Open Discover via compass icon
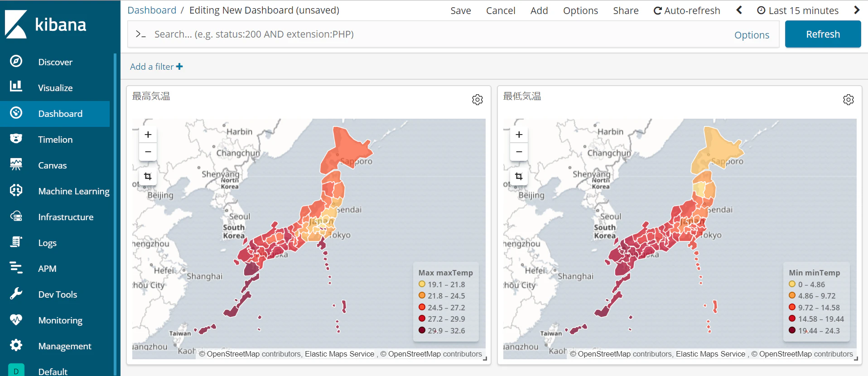Image resolution: width=868 pixels, height=376 pixels. (x=16, y=61)
